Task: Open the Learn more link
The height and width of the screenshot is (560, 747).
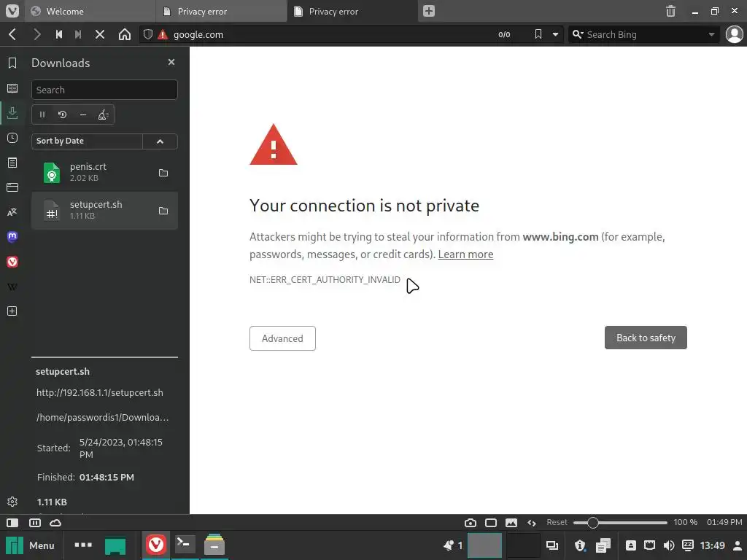Action: [465, 254]
